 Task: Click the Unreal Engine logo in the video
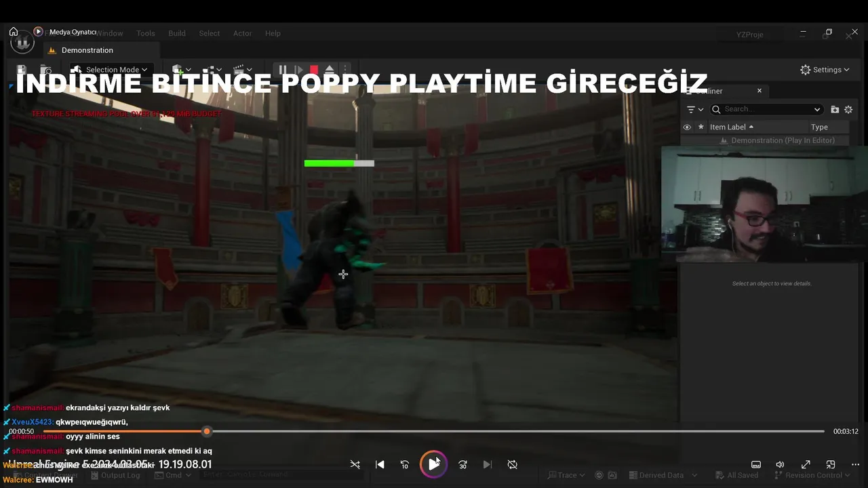22,42
